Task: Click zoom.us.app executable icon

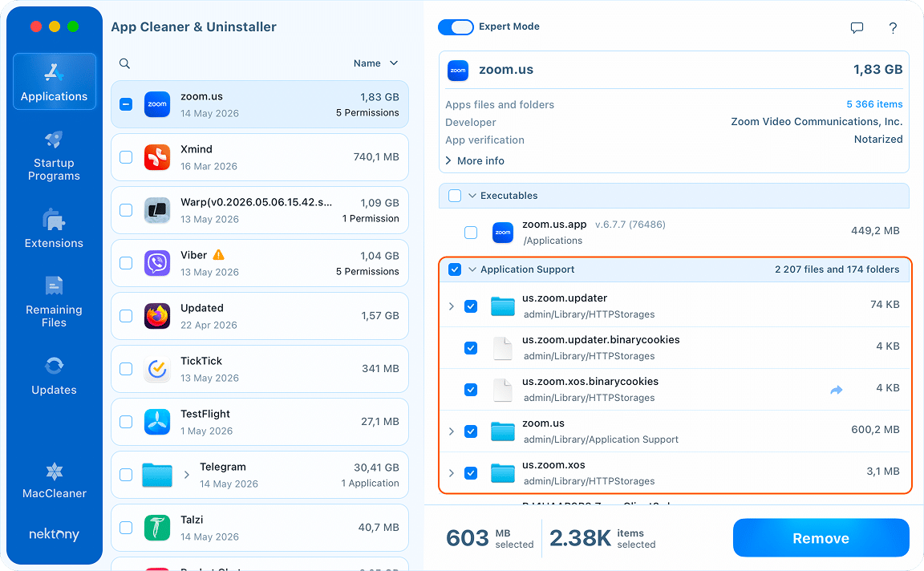Action: click(x=503, y=233)
